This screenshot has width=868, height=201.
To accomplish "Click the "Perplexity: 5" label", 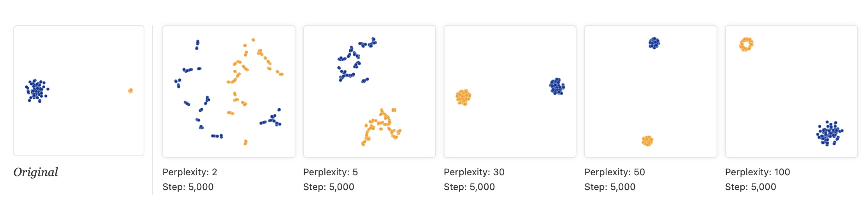I will tap(331, 172).
